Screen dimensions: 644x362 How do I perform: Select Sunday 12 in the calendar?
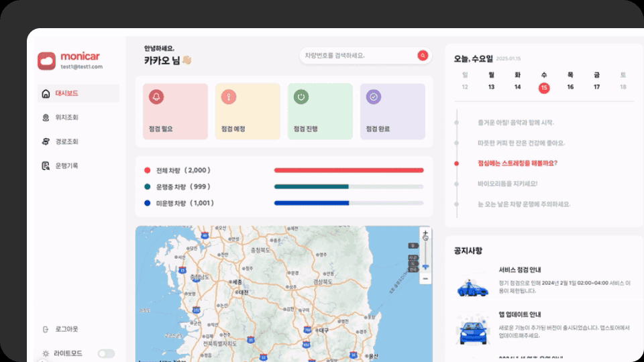[465, 87]
